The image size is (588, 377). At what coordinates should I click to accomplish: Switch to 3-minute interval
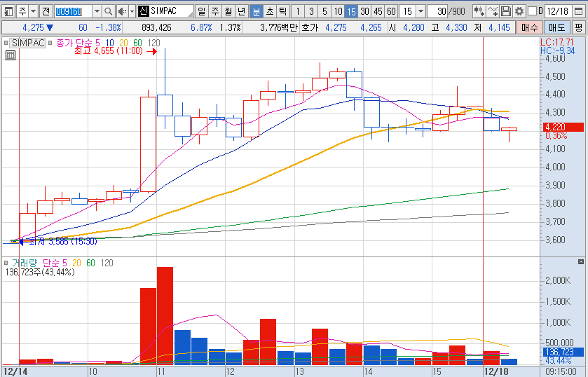coord(311,11)
